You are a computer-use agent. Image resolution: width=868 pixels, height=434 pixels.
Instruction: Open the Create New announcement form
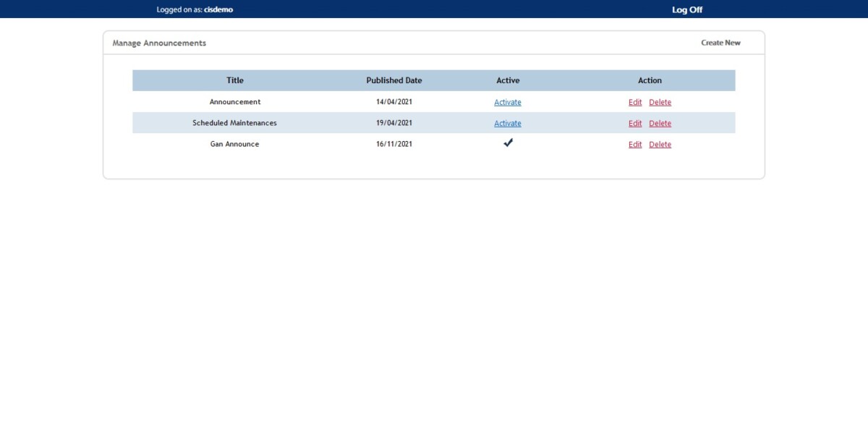[x=720, y=43]
